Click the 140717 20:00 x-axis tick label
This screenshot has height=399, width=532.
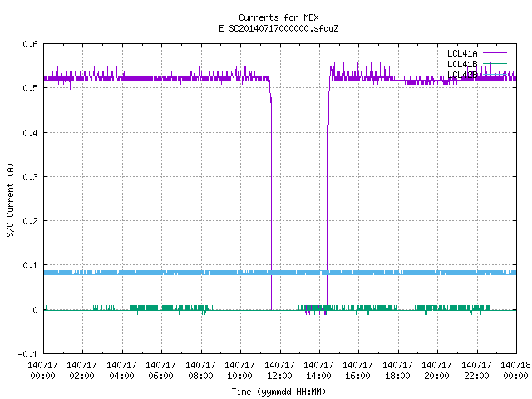tap(436, 371)
